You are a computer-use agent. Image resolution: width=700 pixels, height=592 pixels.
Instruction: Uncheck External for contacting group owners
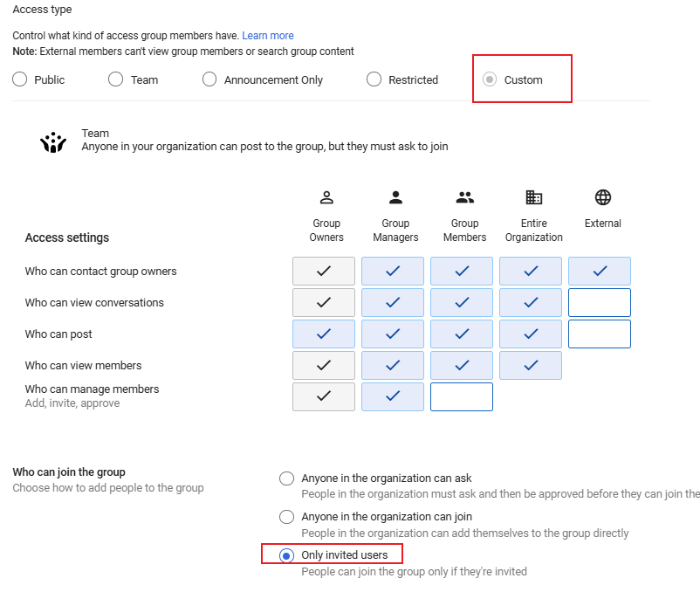tap(600, 272)
